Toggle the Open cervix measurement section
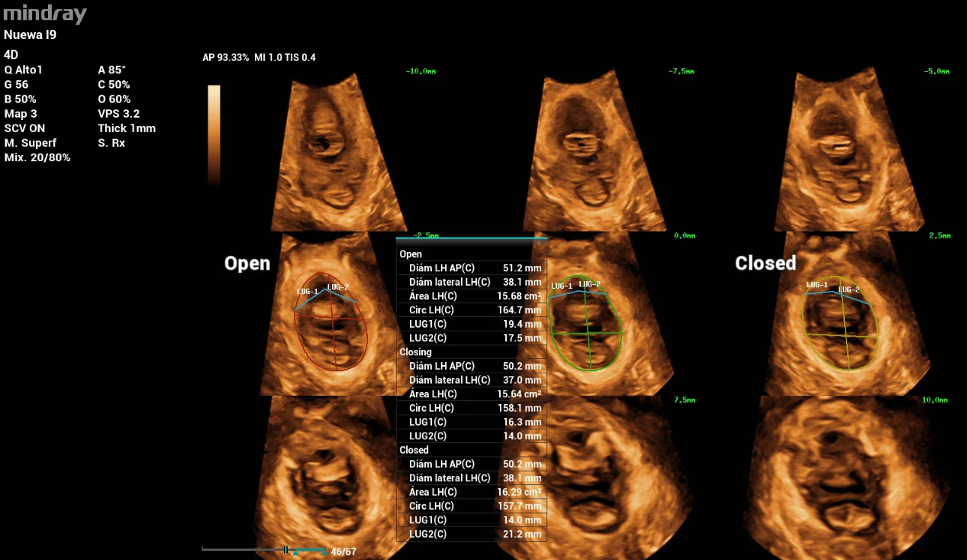Screen dimensions: 967x560 (x=411, y=253)
